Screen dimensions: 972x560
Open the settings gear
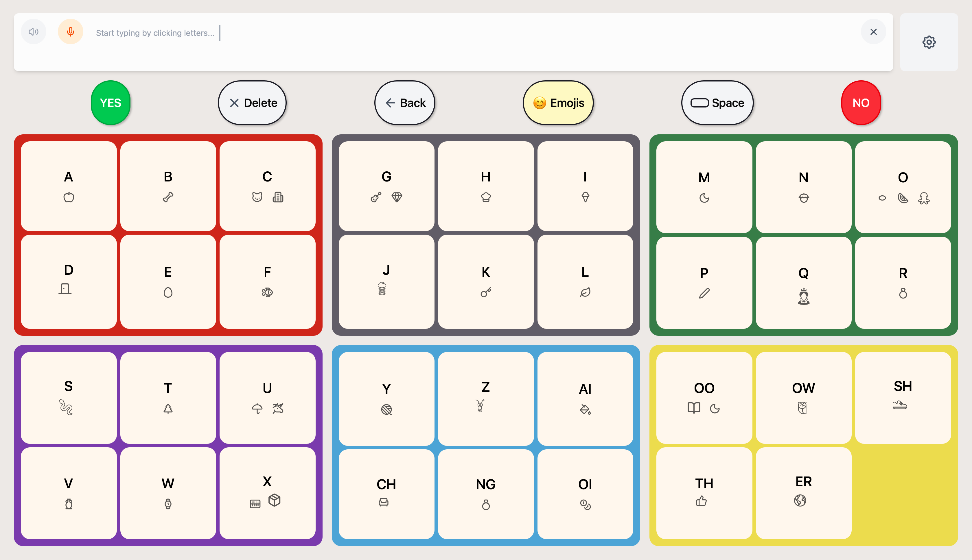[x=929, y=42]
